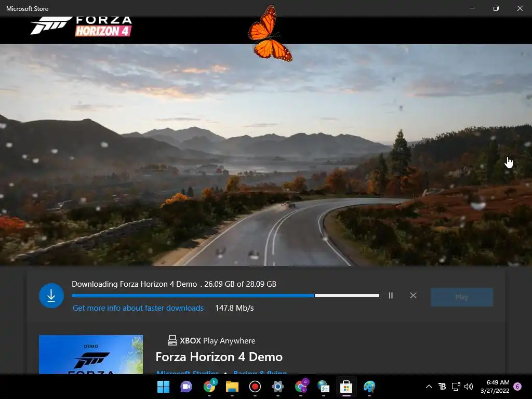The height and width of the screenshot is (399, 532).
Task: Open 'Get more info about faster downloads'
Action: click(x=138, y=308)
